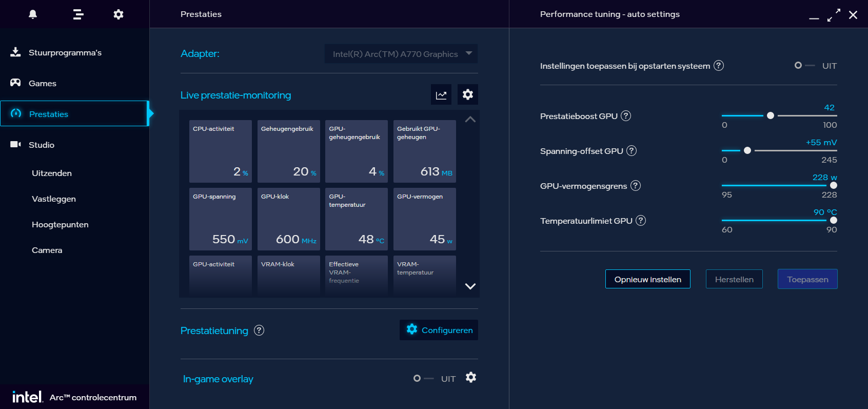The image size is (868, 409).
Task: Select the GPU-geheugengebruik tile
Action: pyautogui.click(x=357, y=151)
